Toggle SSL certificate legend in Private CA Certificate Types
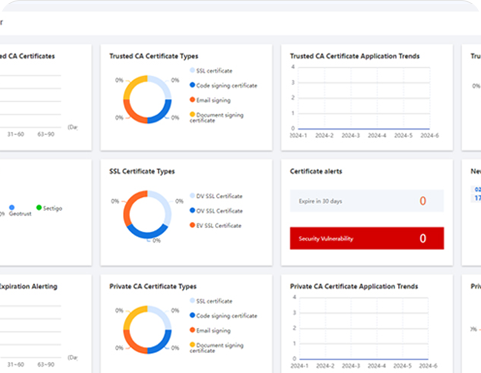Screen dimensions: 481x373 [211, 301]
